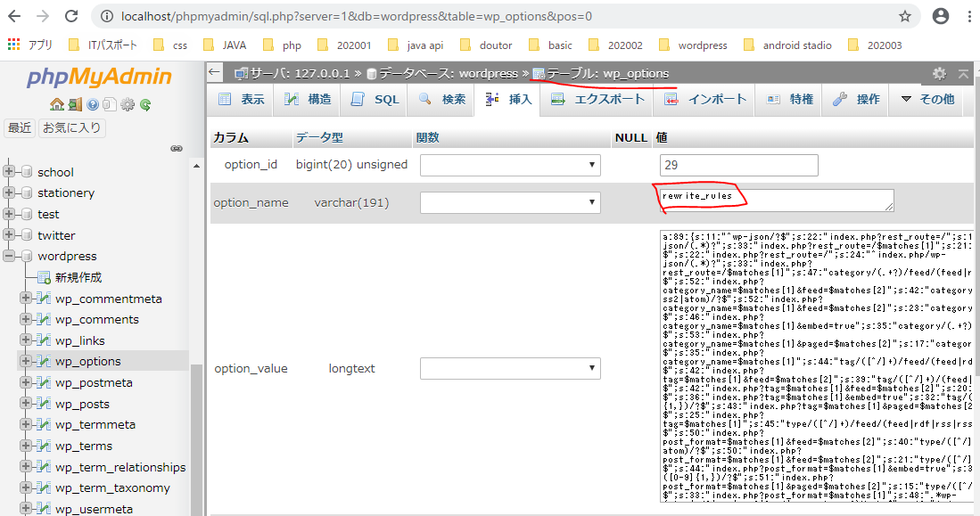Expand the school database node
The width and height of the screenshot is (980, 516).
(x=9, y=171)
